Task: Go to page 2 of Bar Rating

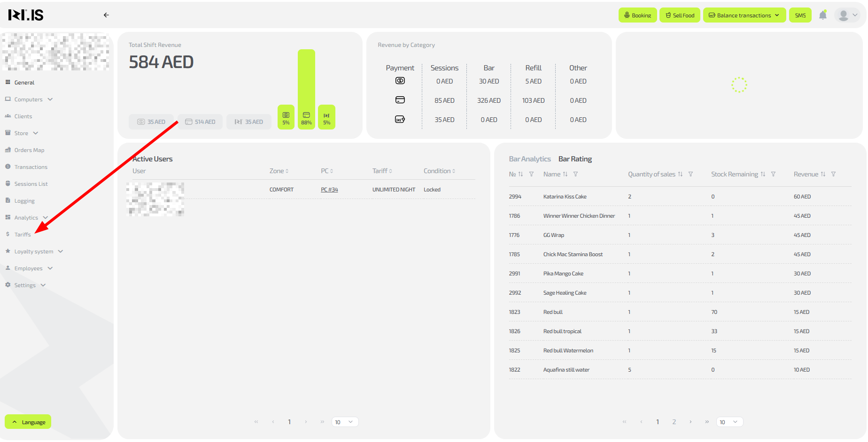Action: coord(674,422)
